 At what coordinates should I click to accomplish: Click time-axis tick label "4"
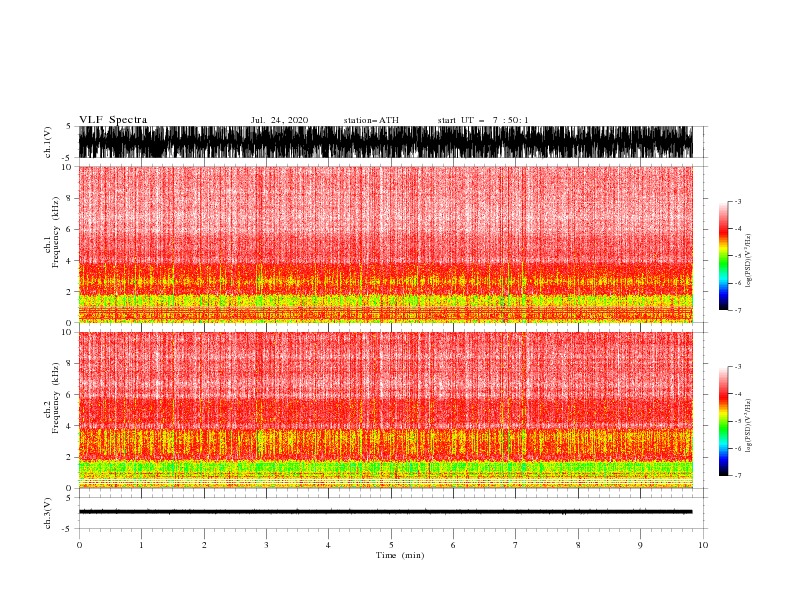[x=329, y=545]
